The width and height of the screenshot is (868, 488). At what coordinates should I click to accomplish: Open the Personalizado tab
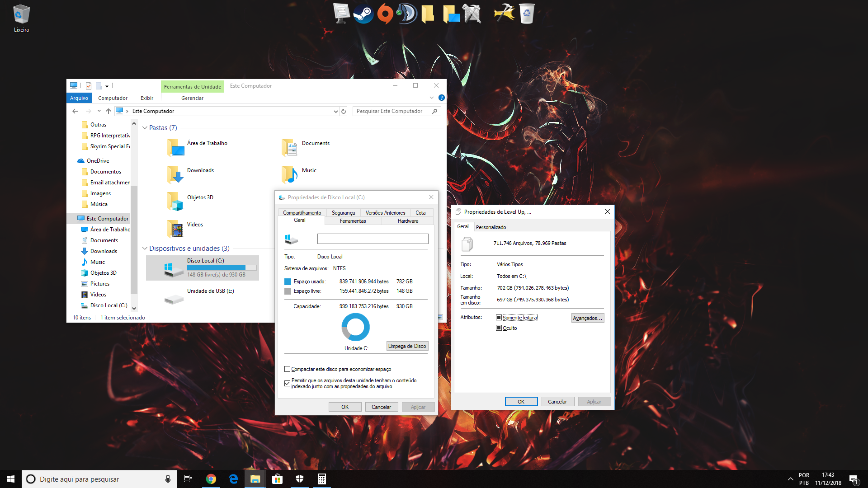coord(491,227)
